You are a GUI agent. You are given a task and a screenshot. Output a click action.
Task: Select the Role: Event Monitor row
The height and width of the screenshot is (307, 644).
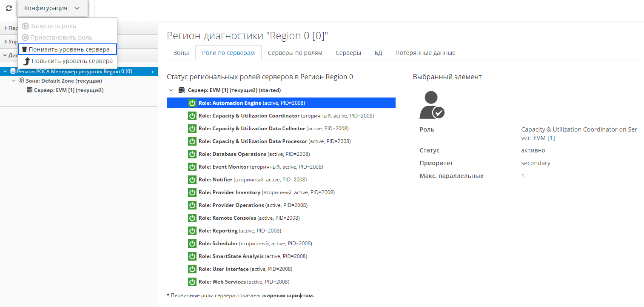[x=260, y=167]
